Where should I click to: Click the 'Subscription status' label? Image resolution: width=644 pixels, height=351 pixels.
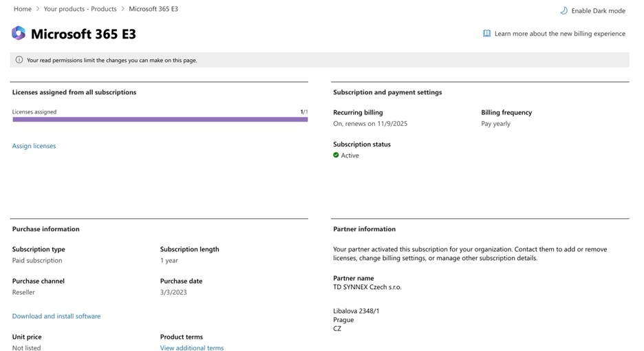pyautogui.click(x=362, y=145)
